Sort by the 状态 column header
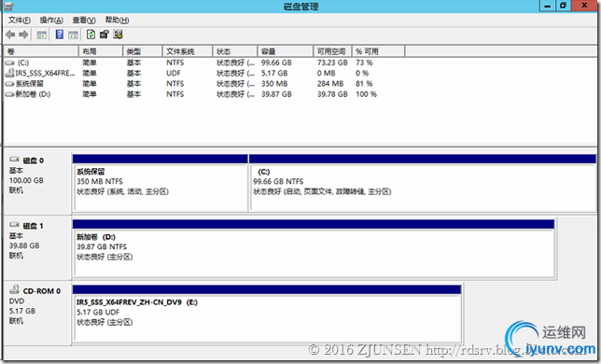The width and height of the screenshot is (601, 364). click(235, 51)
